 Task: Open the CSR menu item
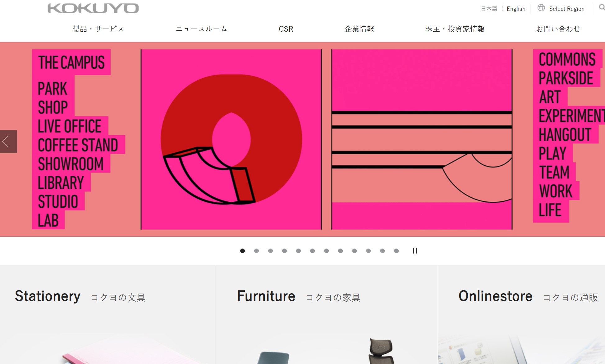pyautogui.click(x=286, y=29)
